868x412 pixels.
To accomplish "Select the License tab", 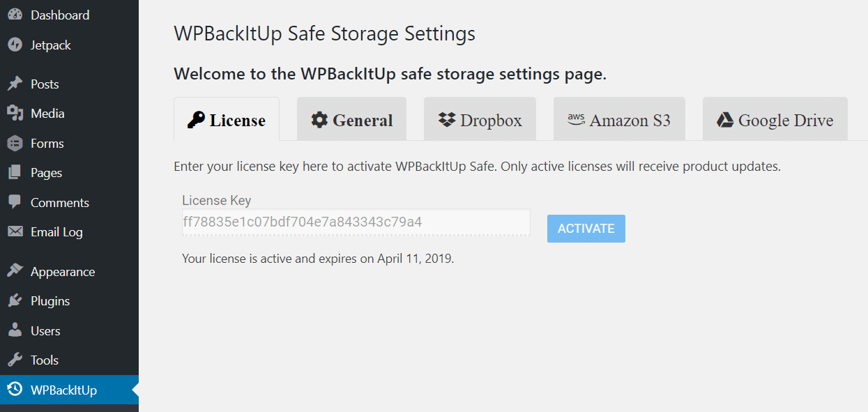I will pyautogui.click(x=227, y=119).
